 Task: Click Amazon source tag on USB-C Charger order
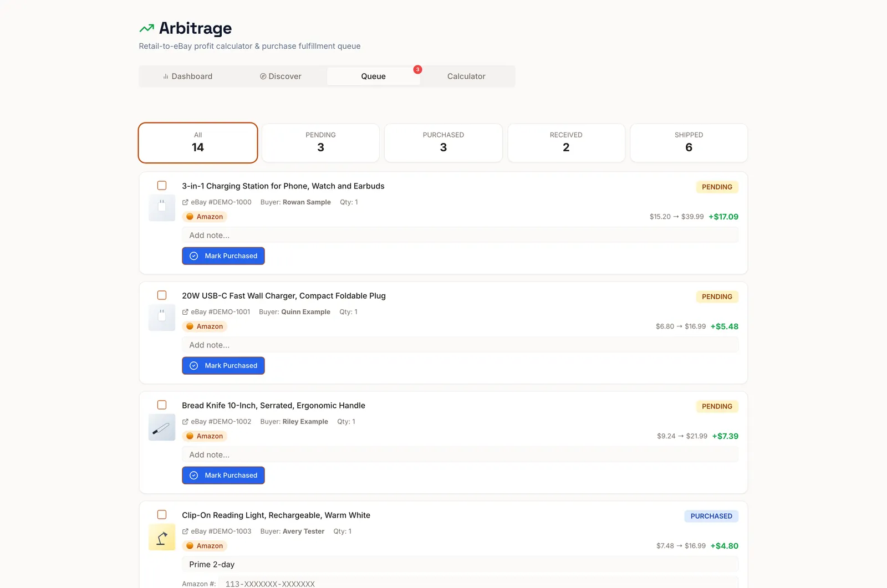[x=205, y=326]
